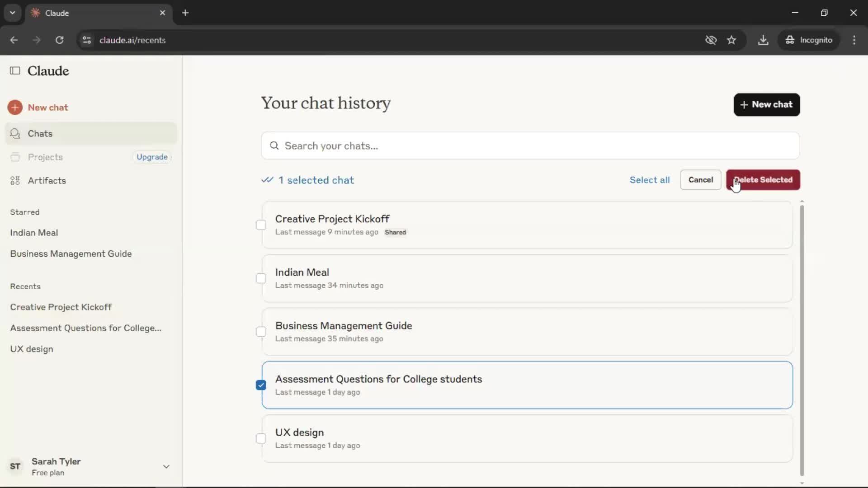Screen dimensions: 868x488
Task: Open the tab search dropdown arrow
Action: pyautogui.click(x=12, y=13)
